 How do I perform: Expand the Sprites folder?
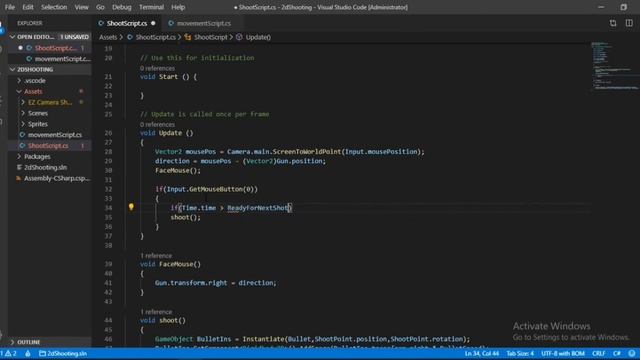[23, 124]
